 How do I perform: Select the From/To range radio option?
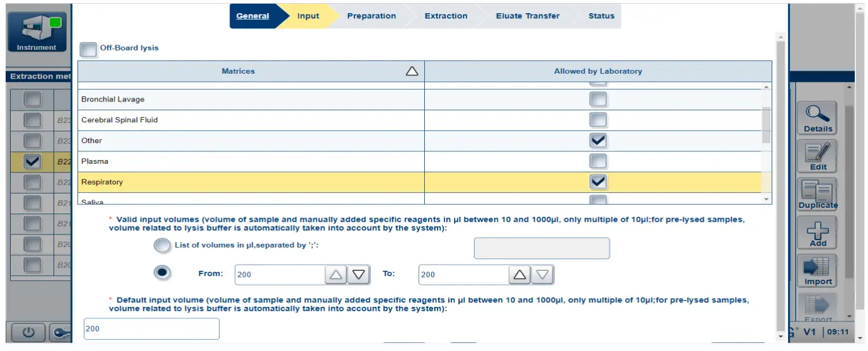tap(162, 273)
